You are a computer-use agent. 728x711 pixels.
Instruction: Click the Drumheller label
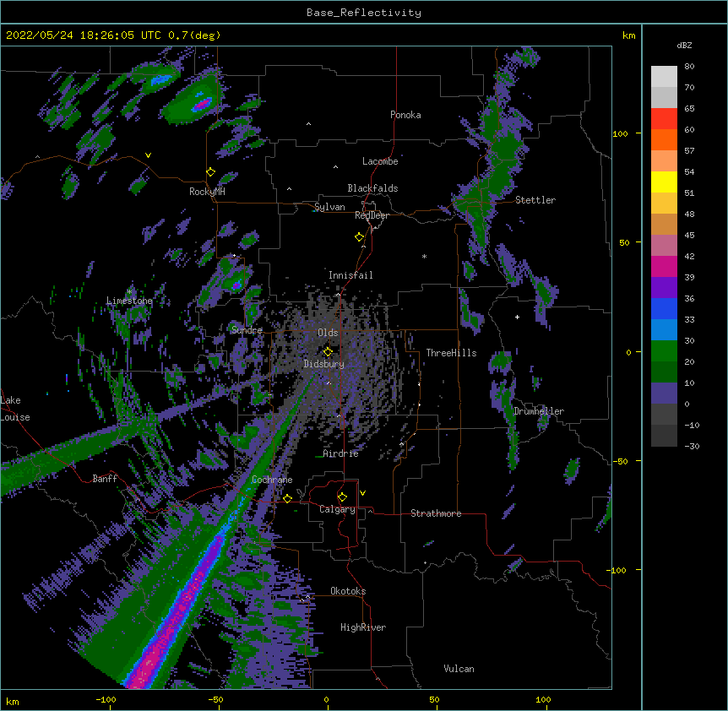click(x=539, y=411)
